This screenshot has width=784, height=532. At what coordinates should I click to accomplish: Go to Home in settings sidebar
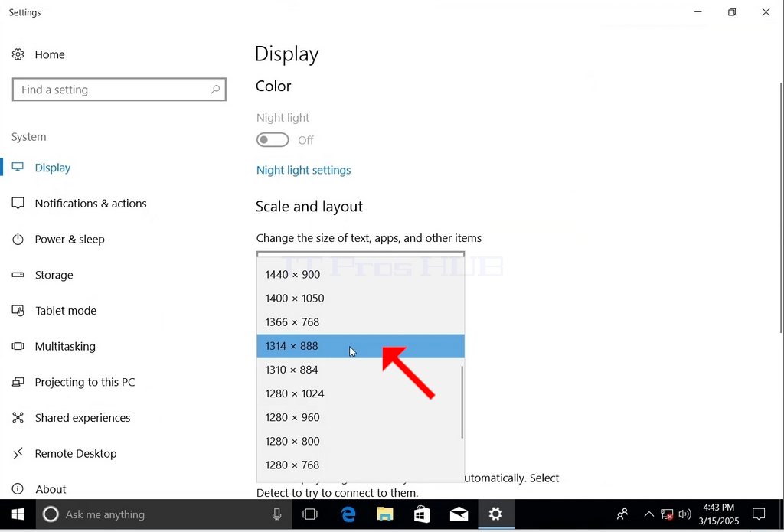click(x=50, y=54)
